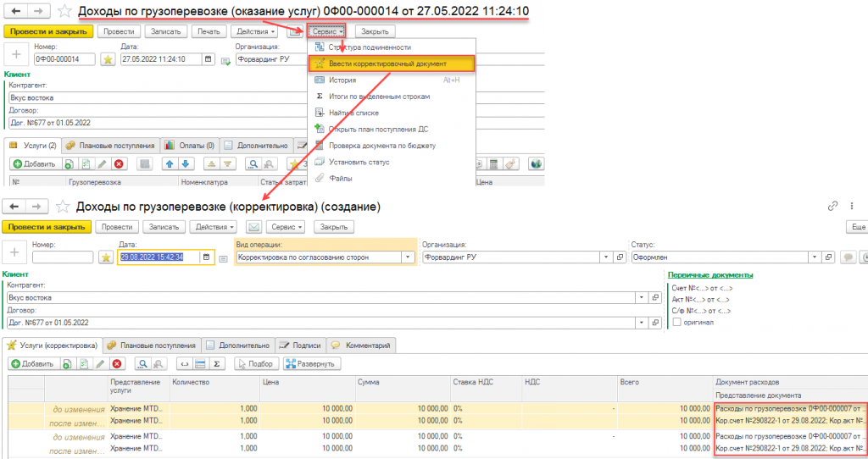The height and width of the screenshot is (459, 868).
Task: Expand Контрагент dropdown arrow in корректировка window
Action: tap(642, 297)
